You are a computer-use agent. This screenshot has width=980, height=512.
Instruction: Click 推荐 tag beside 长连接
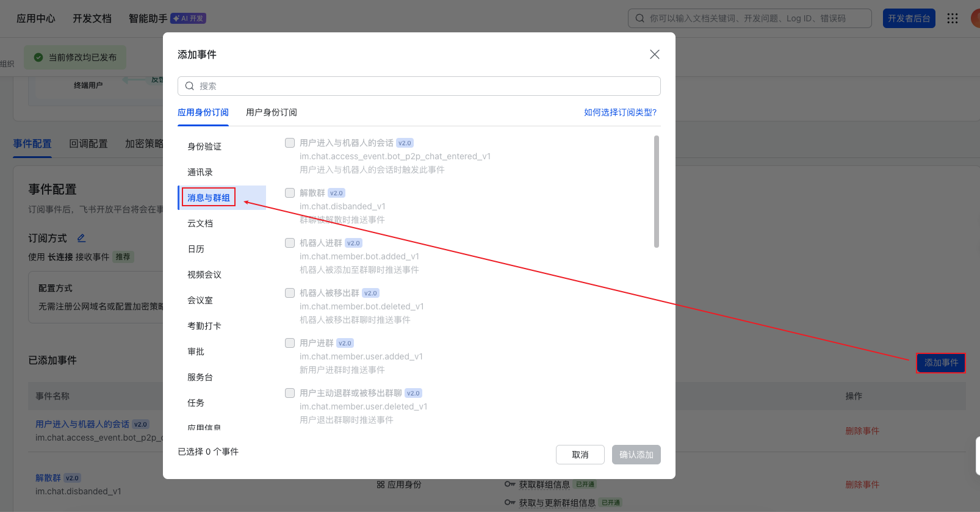pos(123,257)
